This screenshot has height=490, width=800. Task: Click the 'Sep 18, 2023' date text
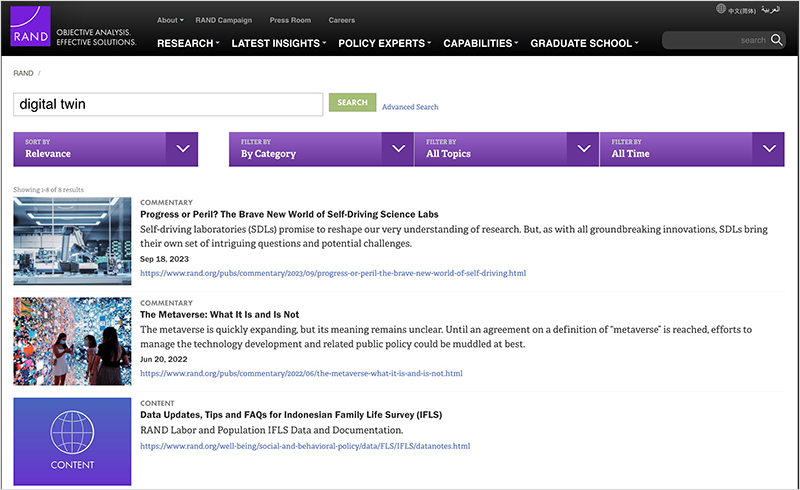164,259
